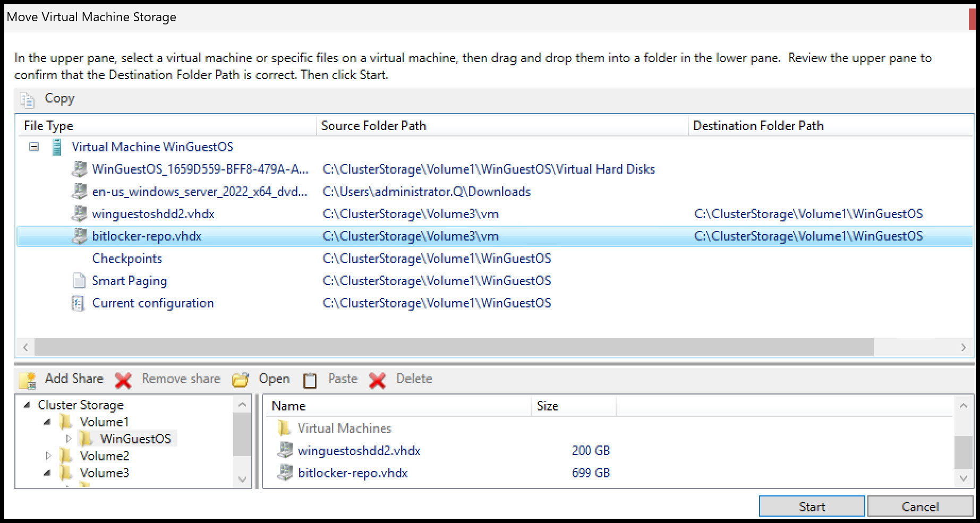
Task: Click the Virtual Machine WinGuestOS server icon
Action: tap(57, 147)
